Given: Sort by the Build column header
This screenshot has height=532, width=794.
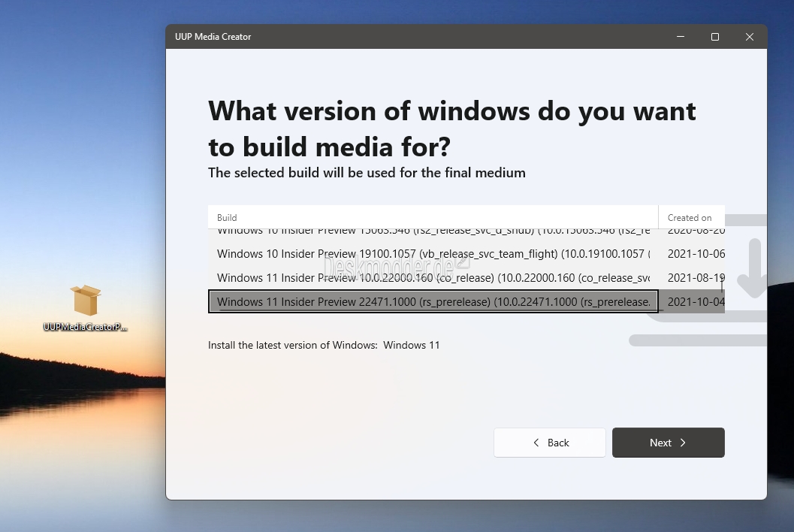Looking at the screenshot, I should click(x=433, y=217).
